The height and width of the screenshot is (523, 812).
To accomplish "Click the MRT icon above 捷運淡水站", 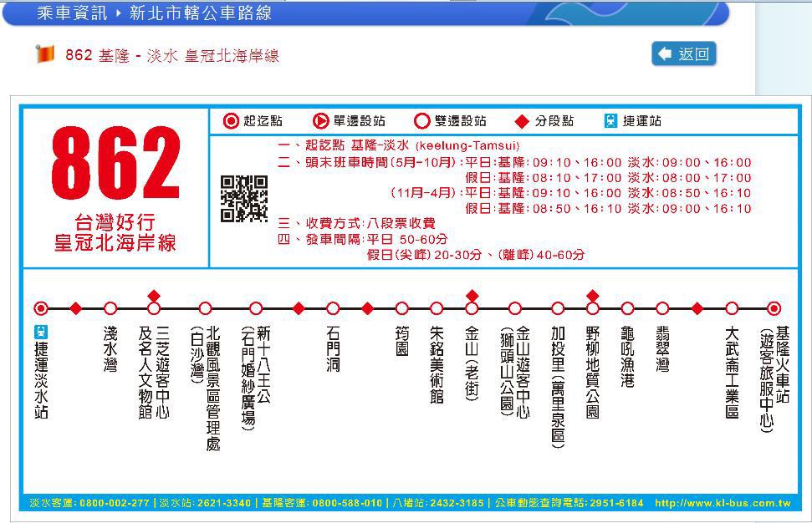I will coord(41,331).
